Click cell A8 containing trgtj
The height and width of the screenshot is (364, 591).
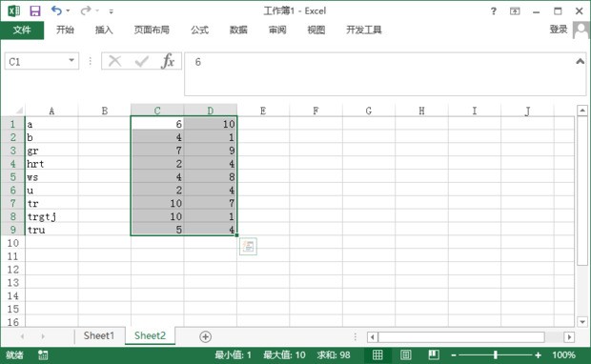click(x=51, y=216)
